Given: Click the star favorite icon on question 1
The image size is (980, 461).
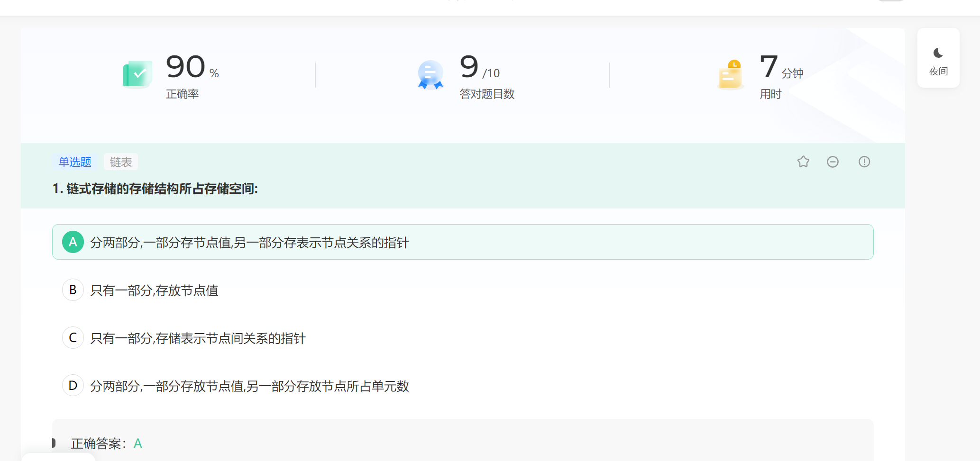Looking at the screenshot, I should (x=803, y=162).
